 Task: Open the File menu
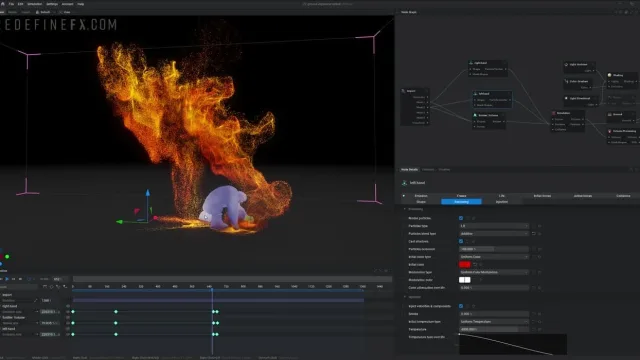tap(11, 4)
